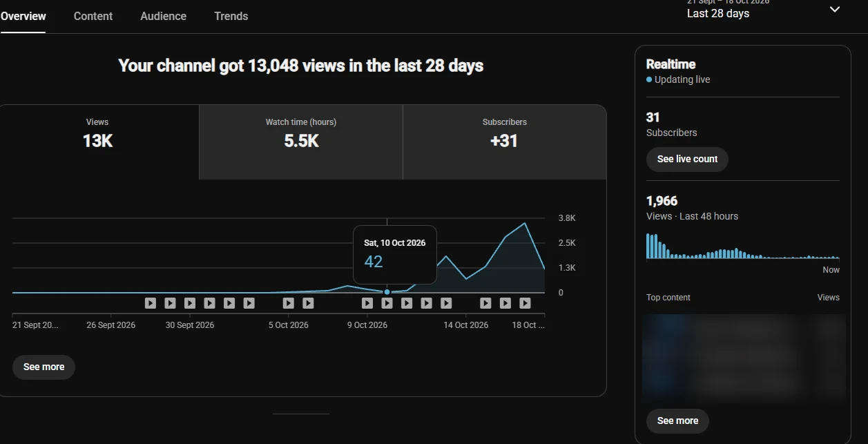
Task: Click the Views · Last 48 hours label
Action: [692, 216]
